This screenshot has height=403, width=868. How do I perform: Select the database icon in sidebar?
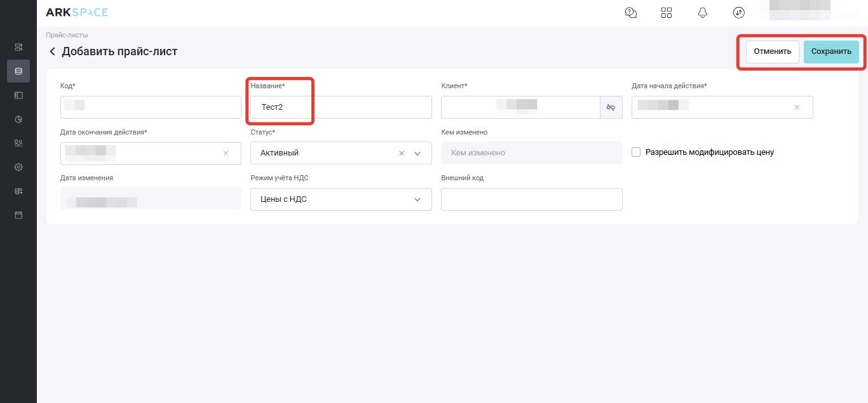(18, 71)
